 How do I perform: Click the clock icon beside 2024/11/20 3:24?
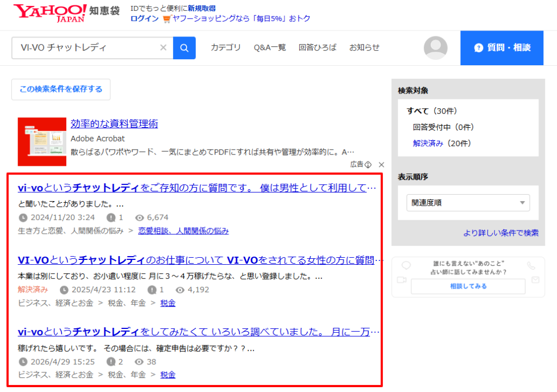23,217
